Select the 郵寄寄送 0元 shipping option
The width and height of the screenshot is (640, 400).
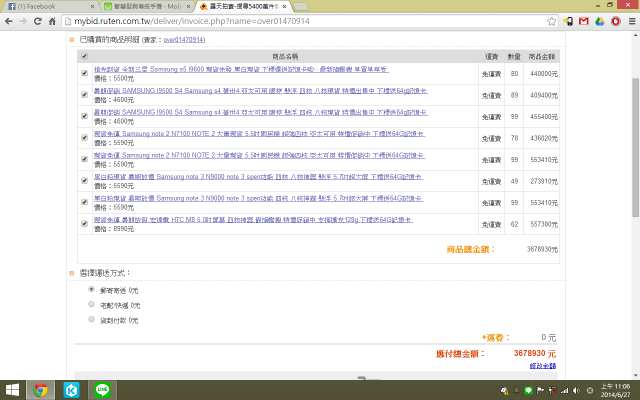point(91,289)
